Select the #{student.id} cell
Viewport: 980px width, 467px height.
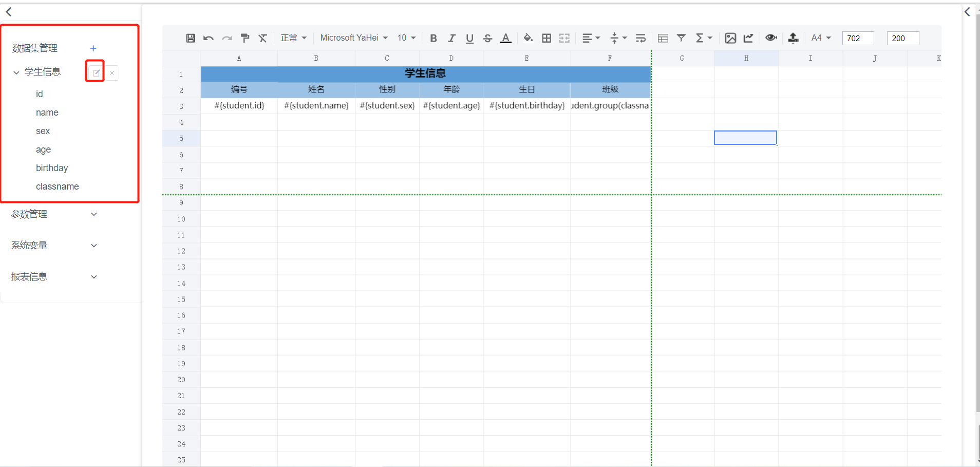[239, 106]
